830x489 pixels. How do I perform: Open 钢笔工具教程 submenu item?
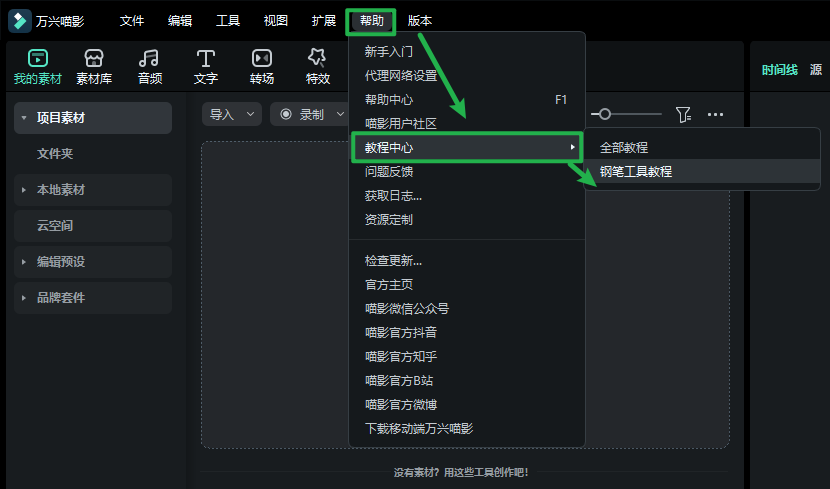[x=702, y=171]
